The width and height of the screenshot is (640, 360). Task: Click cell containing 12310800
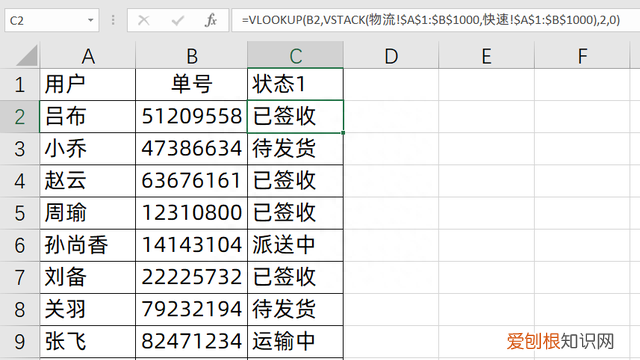point(191,213)
